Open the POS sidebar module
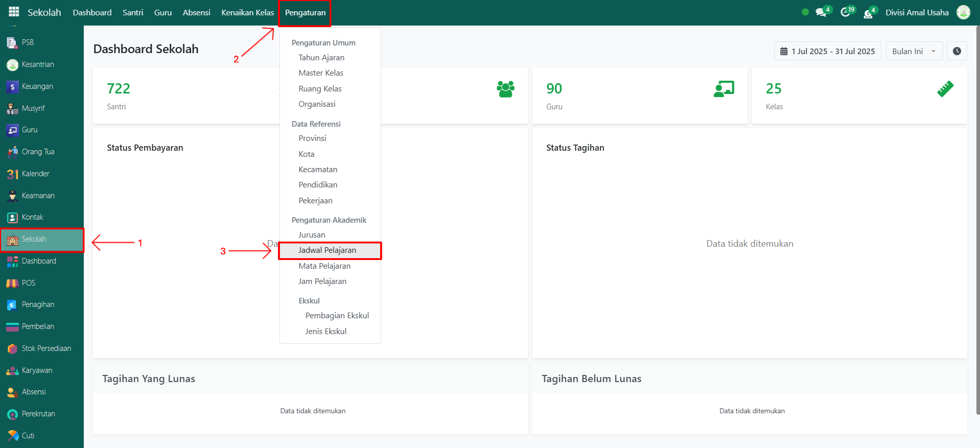The width and height of the screenshot is (980, 448). [x=28, y=283]
